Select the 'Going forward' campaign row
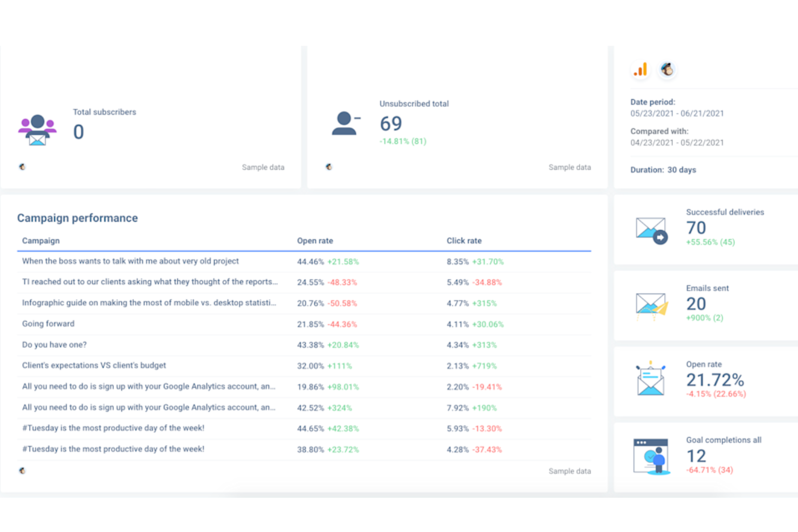 (x=48, y=323)
